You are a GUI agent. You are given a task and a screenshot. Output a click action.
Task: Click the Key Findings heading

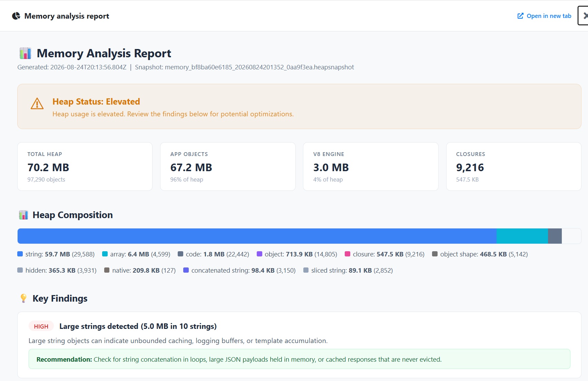pos(60,298)
